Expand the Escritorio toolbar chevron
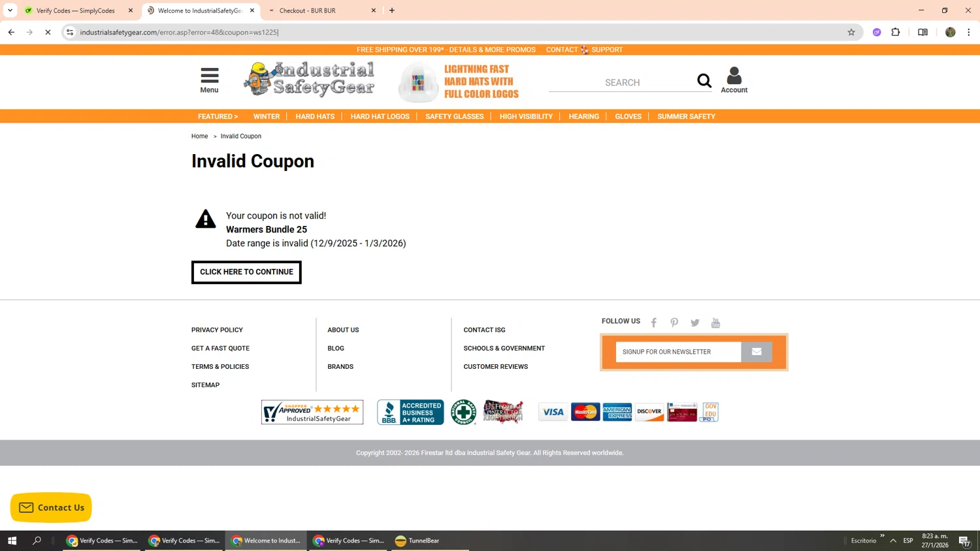Viewport: 980px width, 551px height. tap(882, 536)
